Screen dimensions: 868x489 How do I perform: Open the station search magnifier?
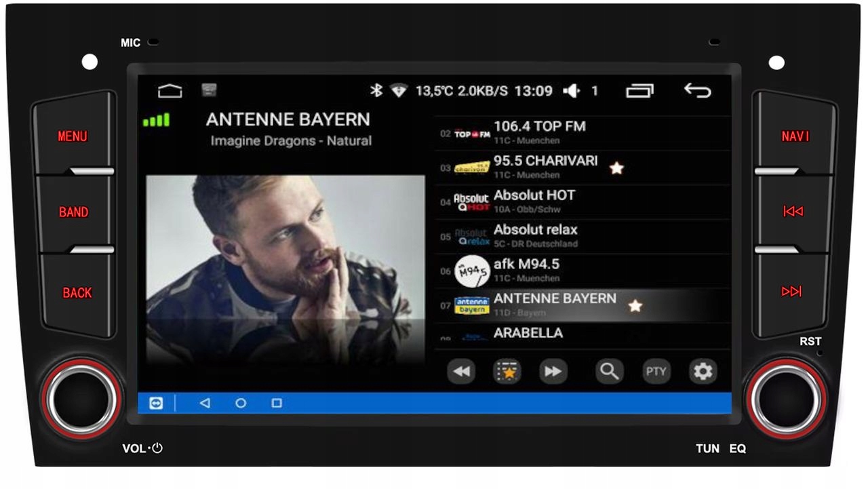[x=609, y=371]
